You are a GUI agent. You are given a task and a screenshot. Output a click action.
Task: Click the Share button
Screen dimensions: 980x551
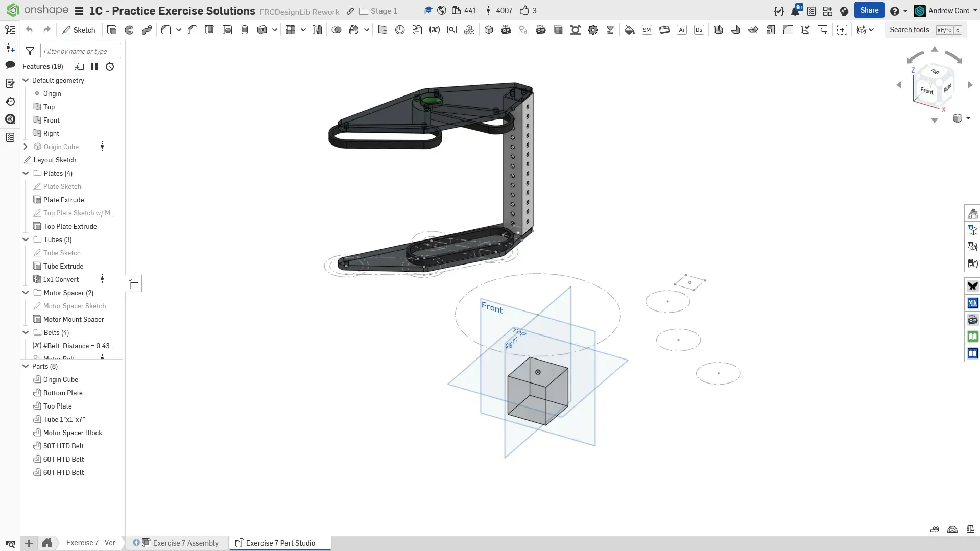(869, 11)
